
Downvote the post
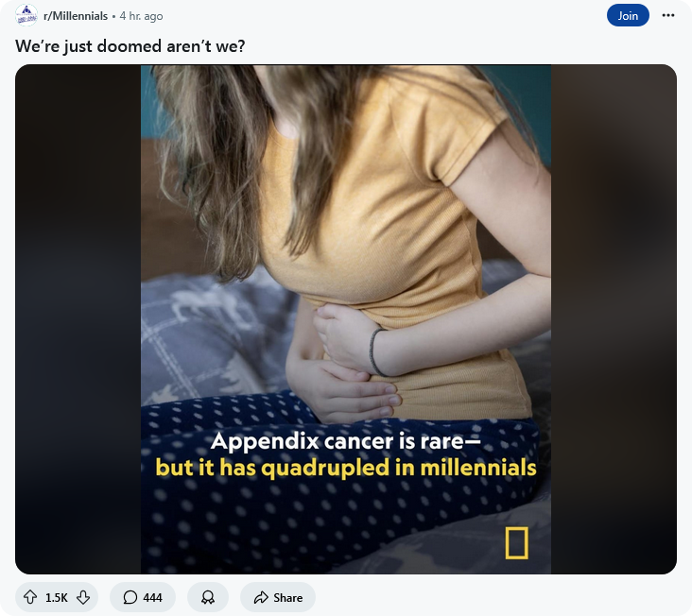click(x=83, y=597)
